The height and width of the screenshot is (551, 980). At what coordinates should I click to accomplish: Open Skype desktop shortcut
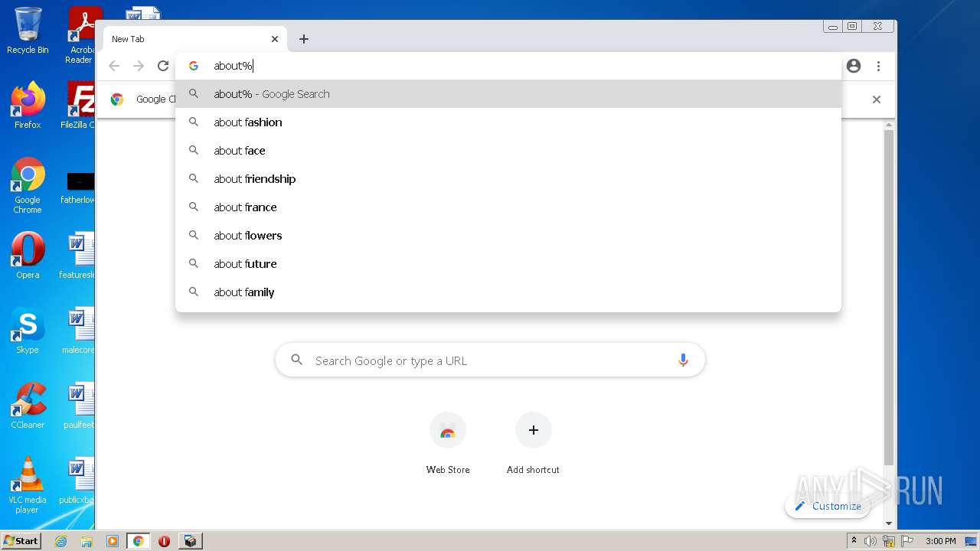point(28,330)
